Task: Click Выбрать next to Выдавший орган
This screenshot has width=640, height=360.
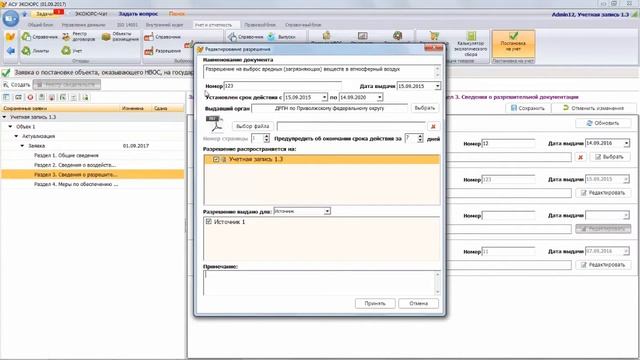Action: pos(424,108)
